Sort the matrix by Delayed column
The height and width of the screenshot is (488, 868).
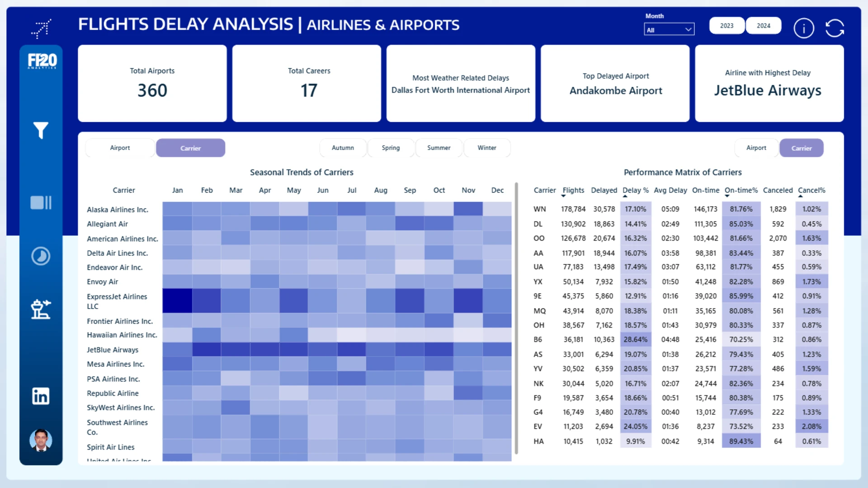click(604, 190)
